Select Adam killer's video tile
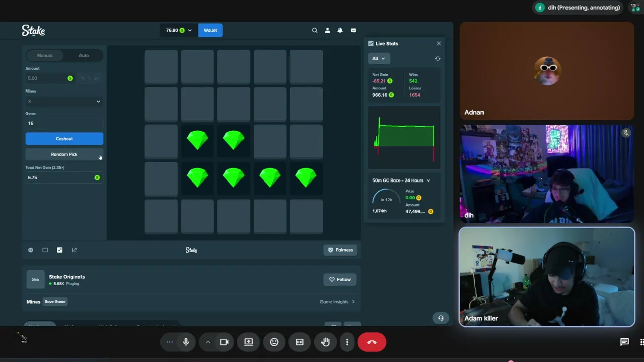This screenshot has height=362, width=644. click(547, 277)
